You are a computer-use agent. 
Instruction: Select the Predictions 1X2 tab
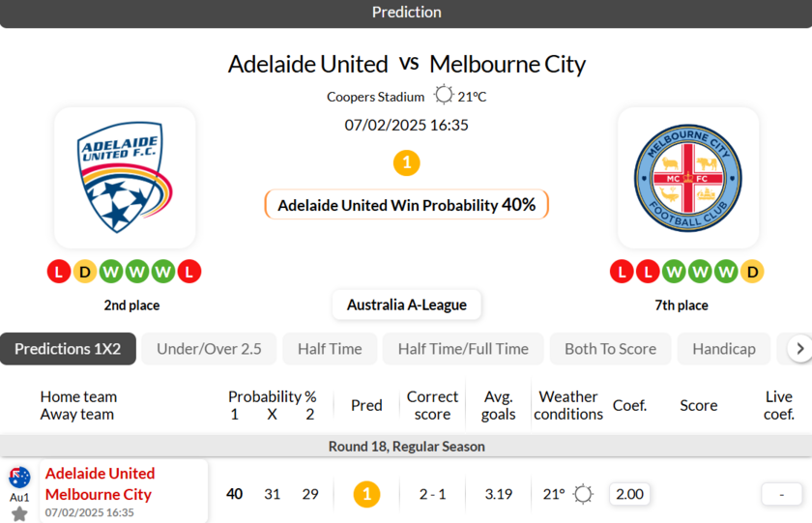[68, 349]
